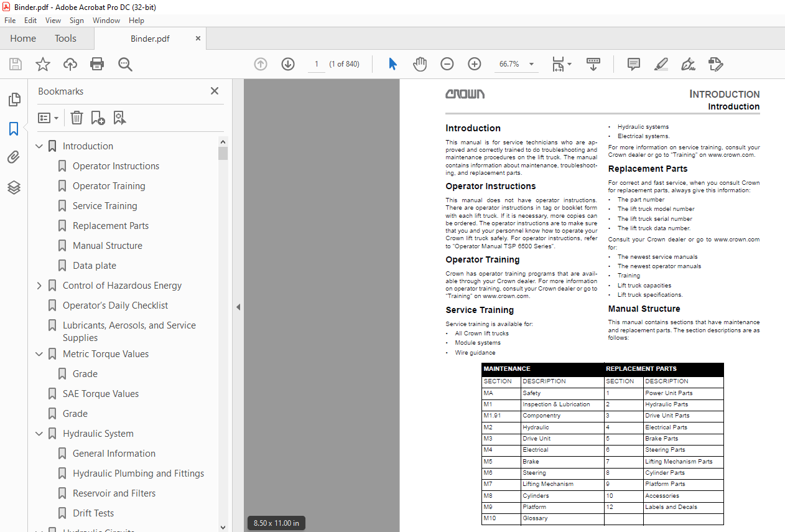The height and width of the screenshot is (532, 785).
Task: Open Operator's Daily Checklist bookmark
Action: click(x=116, y=306)
